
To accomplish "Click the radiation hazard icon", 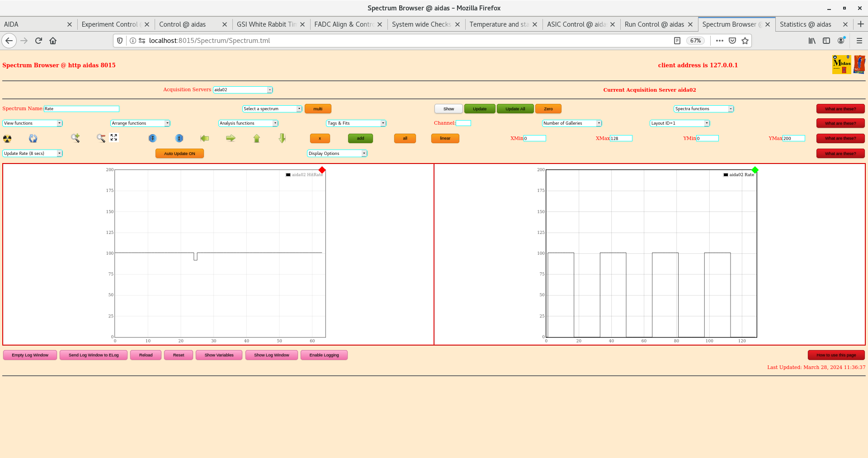I will pyautogui.click(x=7, y=139).
